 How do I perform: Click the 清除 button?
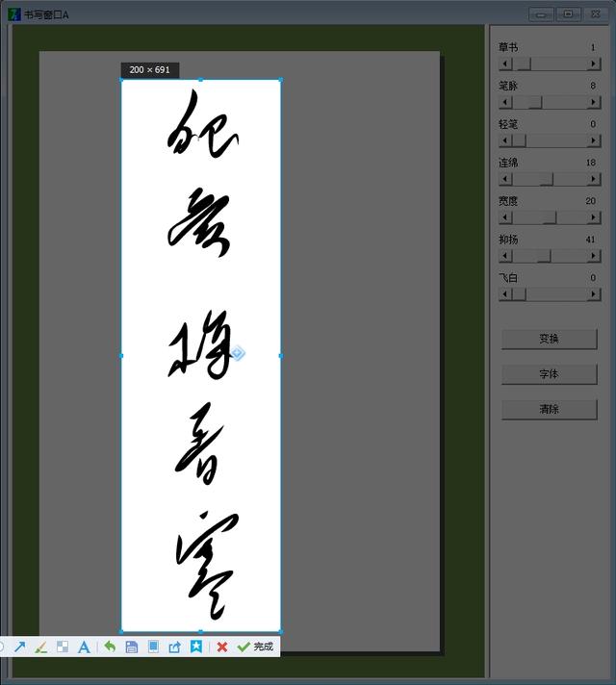point(549,409)
